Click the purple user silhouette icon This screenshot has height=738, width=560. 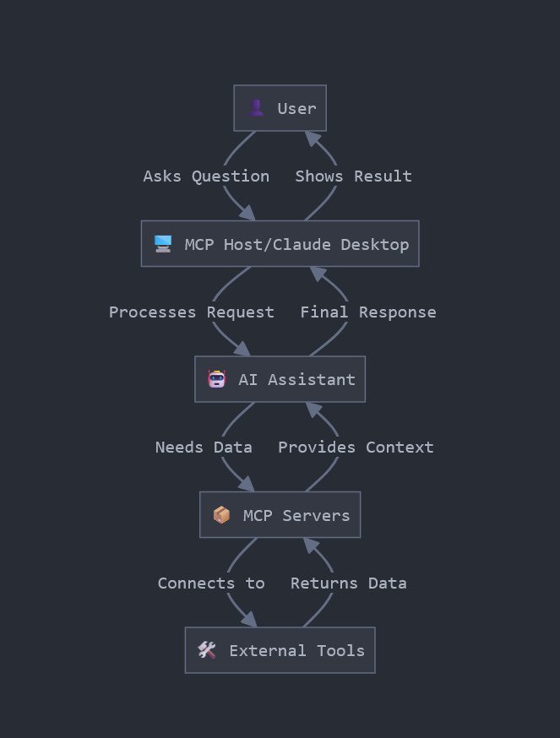click(x=256, y=108)
